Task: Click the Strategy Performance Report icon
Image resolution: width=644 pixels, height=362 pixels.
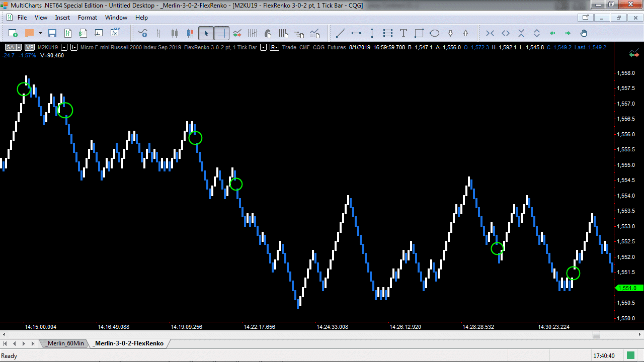Action: pos(315,33)
